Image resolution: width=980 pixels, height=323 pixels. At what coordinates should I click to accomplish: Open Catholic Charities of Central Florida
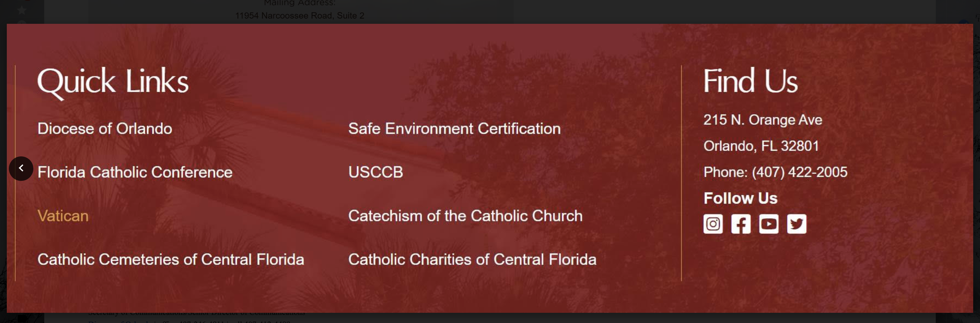472,259
